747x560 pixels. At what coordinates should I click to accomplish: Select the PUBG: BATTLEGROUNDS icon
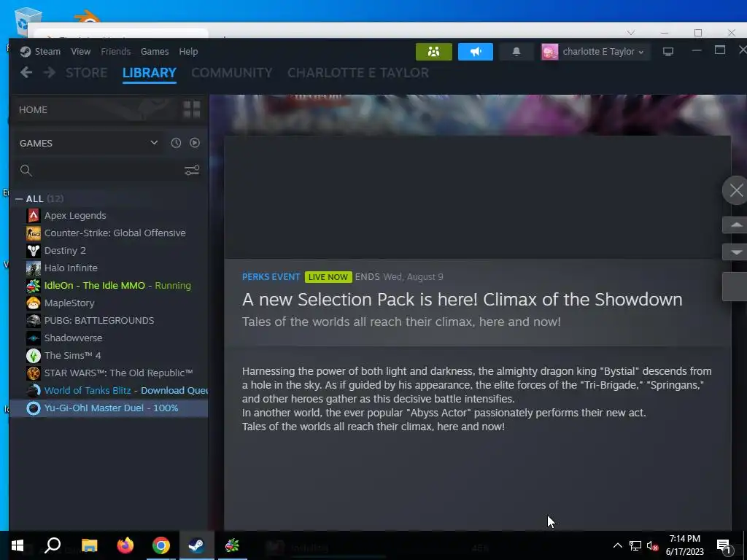[34, 321]
